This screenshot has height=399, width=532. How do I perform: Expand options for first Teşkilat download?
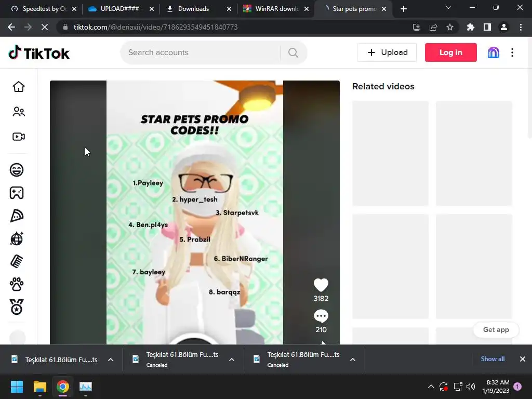(111, 360)
